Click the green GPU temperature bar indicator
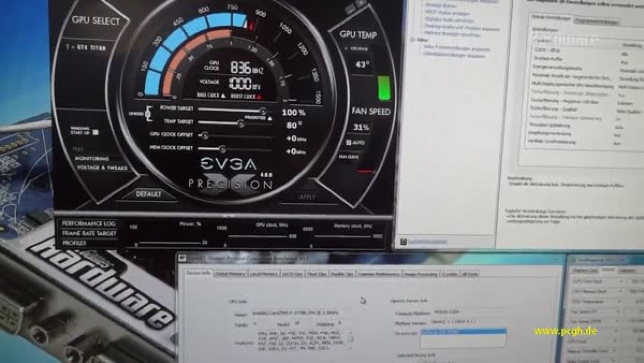The height and width of the screenshot is (363, 644). (x=384, y=88)
